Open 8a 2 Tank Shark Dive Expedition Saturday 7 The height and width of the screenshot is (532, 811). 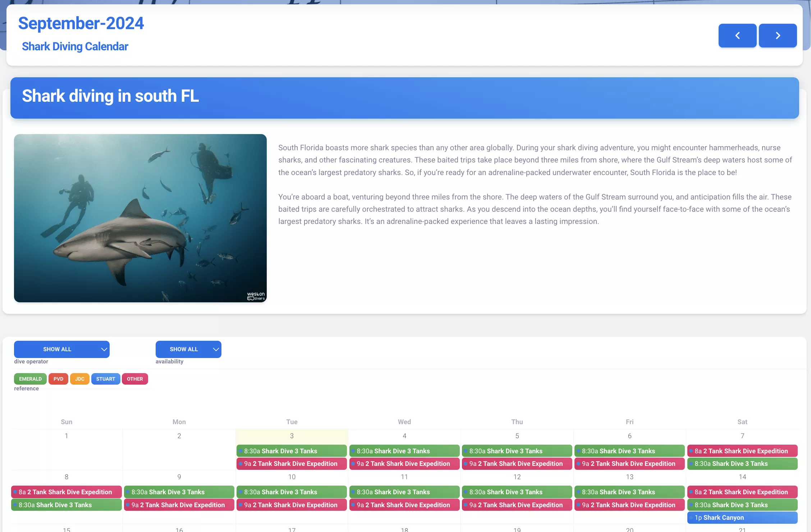742,451
